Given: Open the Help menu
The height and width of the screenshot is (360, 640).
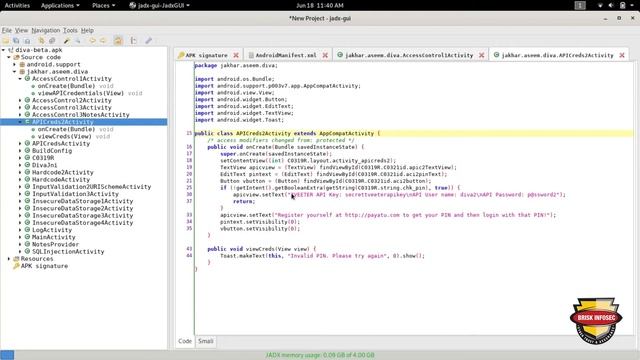Looking at the screenshot, I should 87,30.
